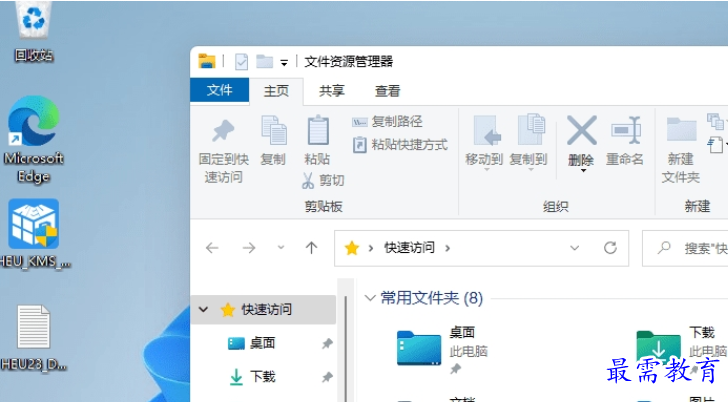Image resolution: width=728 pixels, height=402 pixels.
Task: Open the address bar history dropdown
Action: [575, 248]
